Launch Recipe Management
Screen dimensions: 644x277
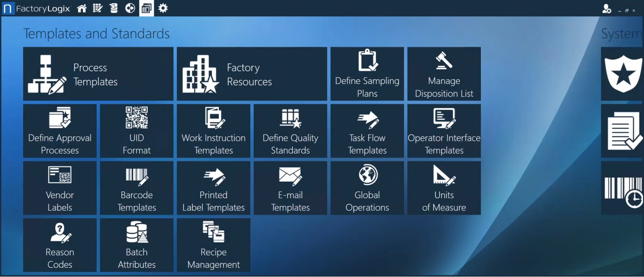point(213,245)
